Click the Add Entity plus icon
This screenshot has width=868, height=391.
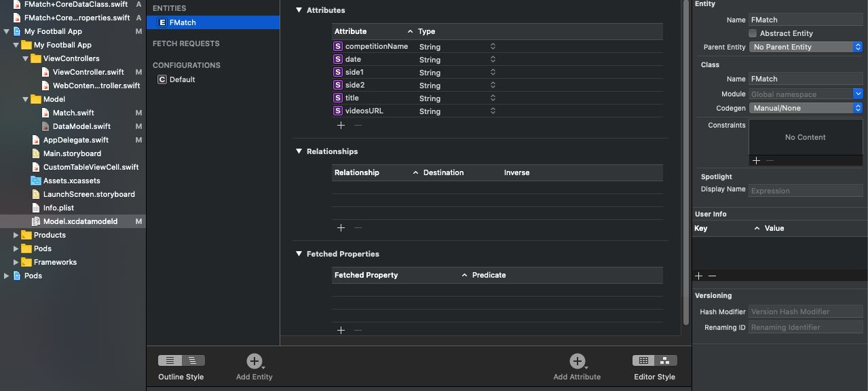(254, 361)
